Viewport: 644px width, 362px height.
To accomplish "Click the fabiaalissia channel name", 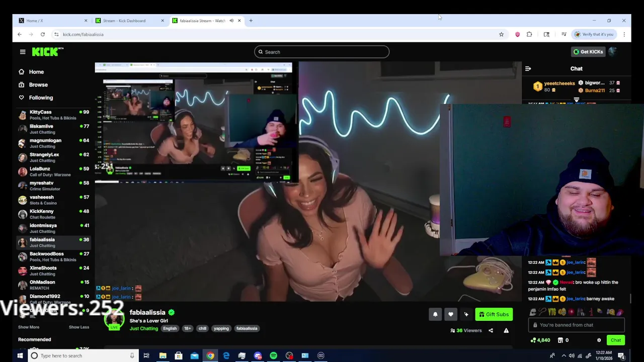I will [x=147, y=312].
